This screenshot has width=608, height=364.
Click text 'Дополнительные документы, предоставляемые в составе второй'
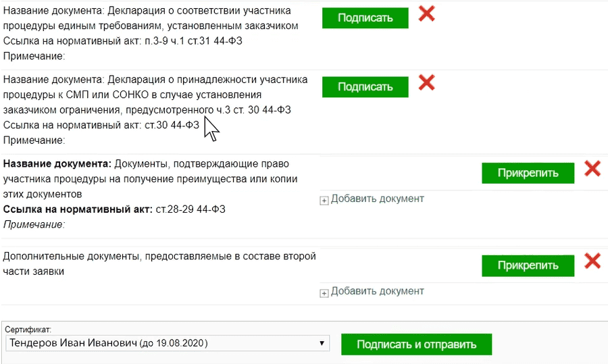(159, 257)
